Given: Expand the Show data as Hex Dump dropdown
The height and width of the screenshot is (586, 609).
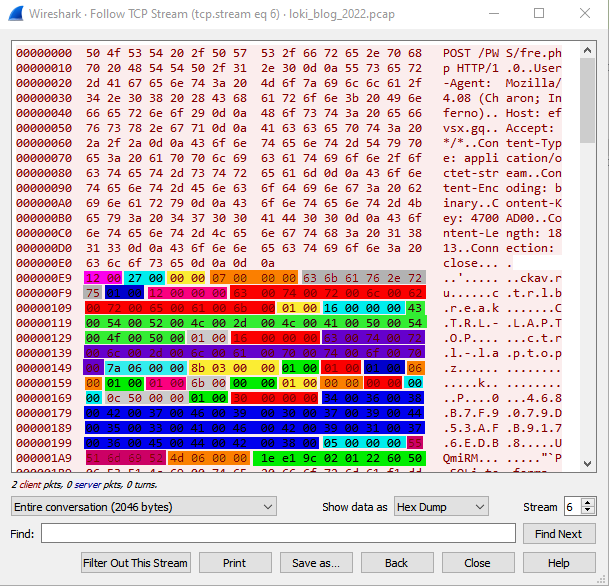Looking at the screenshot, I should (x=441, y=507).
